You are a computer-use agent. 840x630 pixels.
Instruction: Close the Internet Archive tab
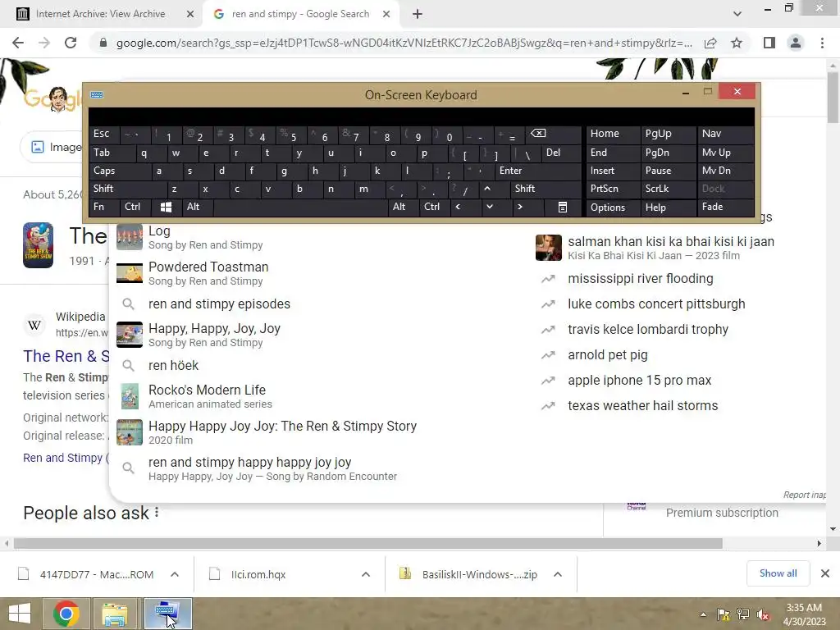[190, 14]
